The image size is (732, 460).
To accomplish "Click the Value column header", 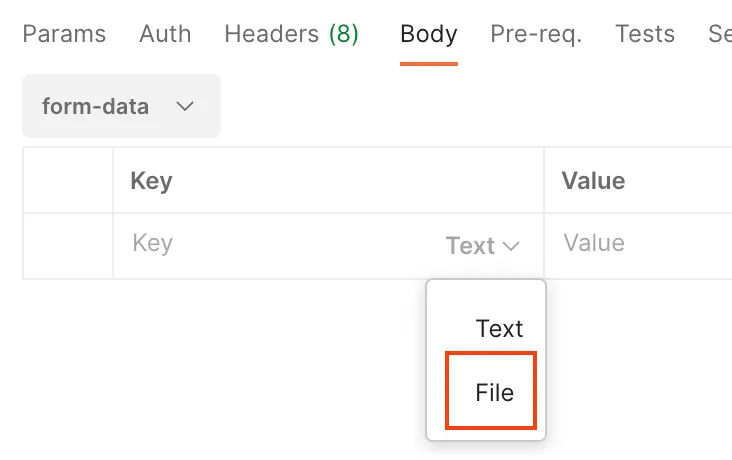I will coord(593,181).
